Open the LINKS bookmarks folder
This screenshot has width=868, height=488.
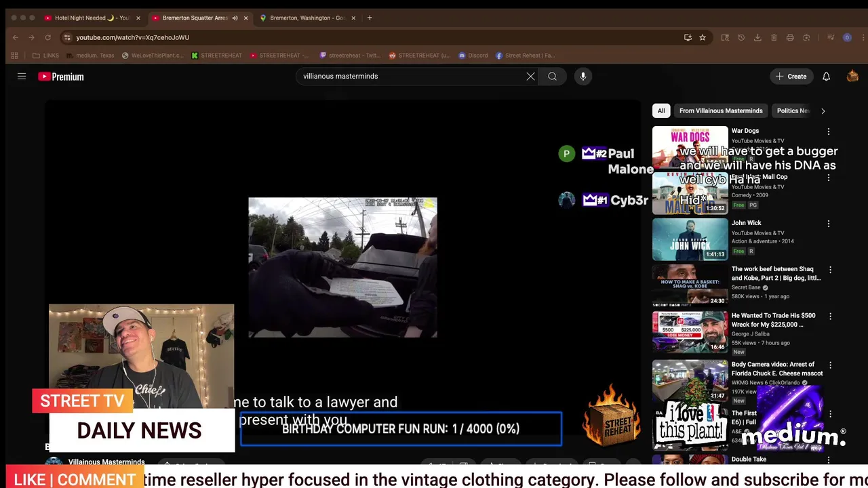(45, 56)
